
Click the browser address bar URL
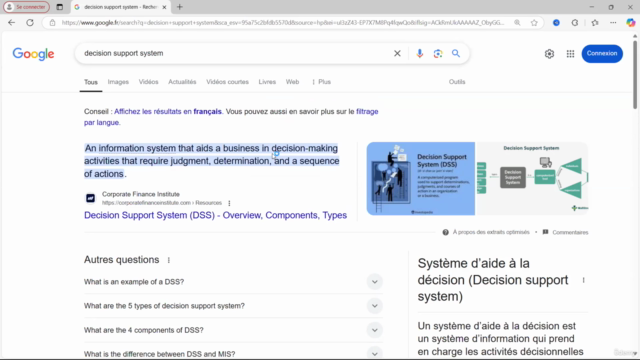(x=283, y=23)
